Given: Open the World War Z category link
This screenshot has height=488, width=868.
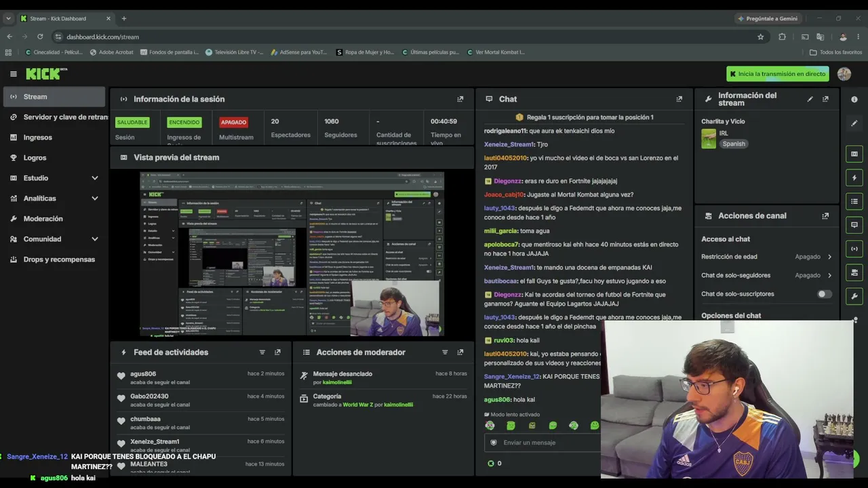Looking at the screenshot, I should coord(358,405).
